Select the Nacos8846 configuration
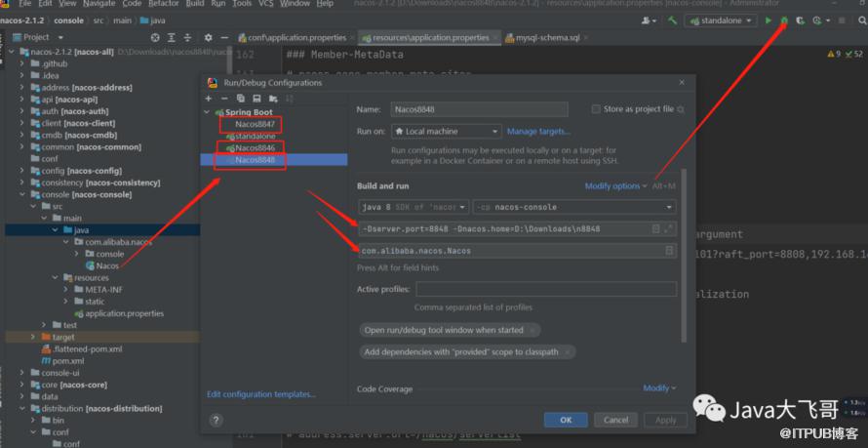Viewport: 868px width, 448px height. [255, 147]
